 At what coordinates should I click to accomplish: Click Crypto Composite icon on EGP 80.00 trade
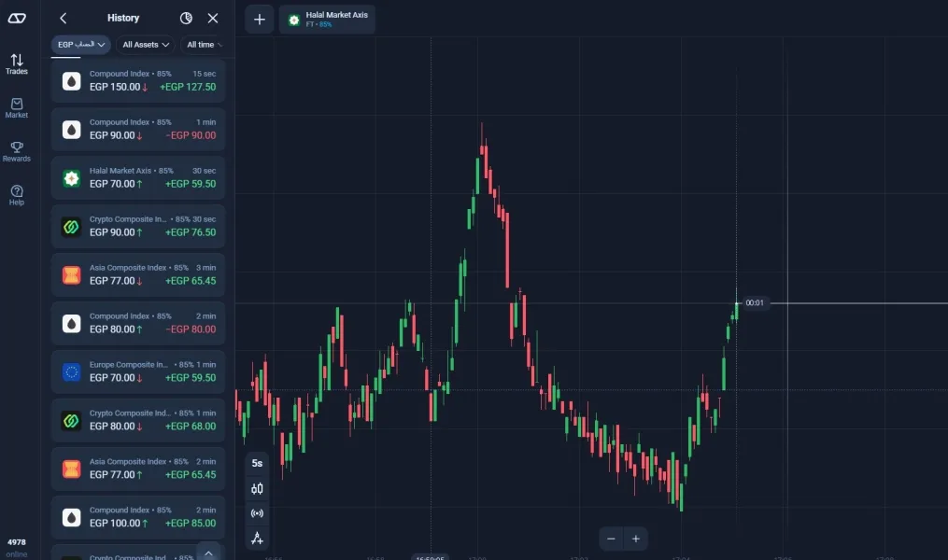pos(71,420)
